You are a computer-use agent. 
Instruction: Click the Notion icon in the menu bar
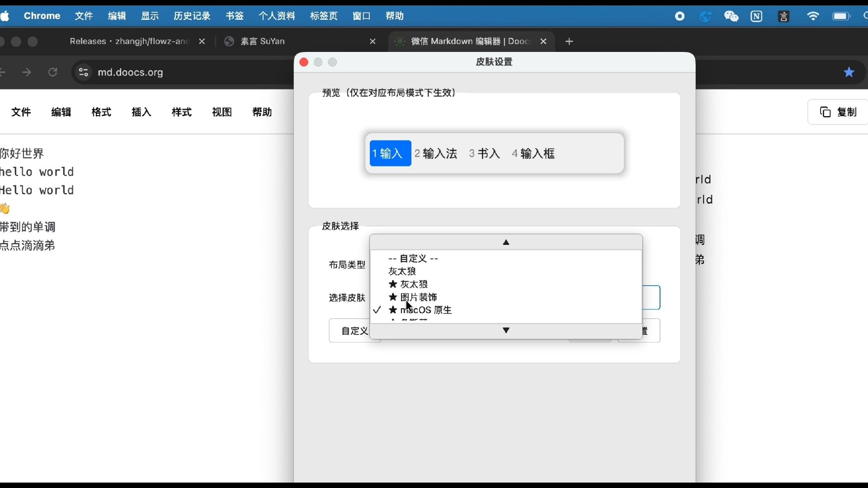[757, 16]
